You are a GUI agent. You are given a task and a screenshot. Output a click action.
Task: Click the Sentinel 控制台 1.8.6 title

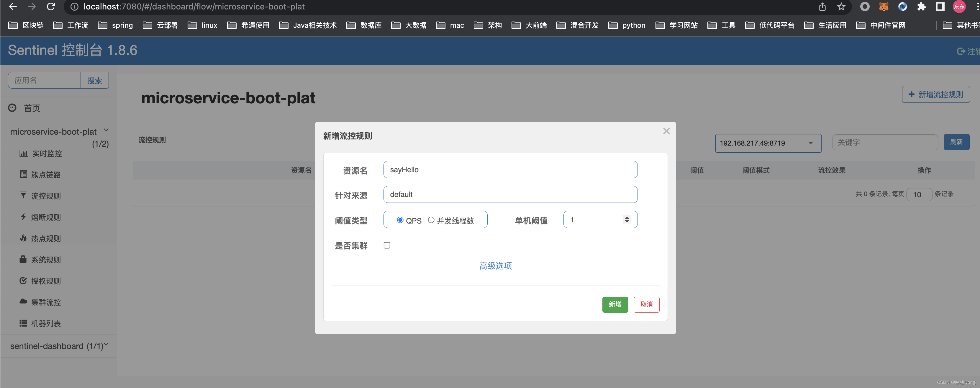[72, 50]
